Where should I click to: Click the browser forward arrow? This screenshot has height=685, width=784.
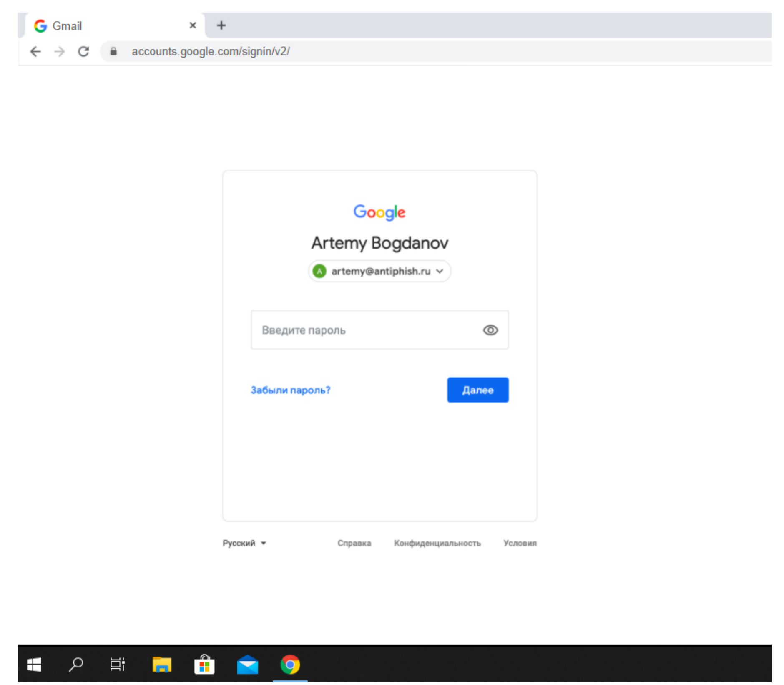pyautogui.click(x=60, y=51)
